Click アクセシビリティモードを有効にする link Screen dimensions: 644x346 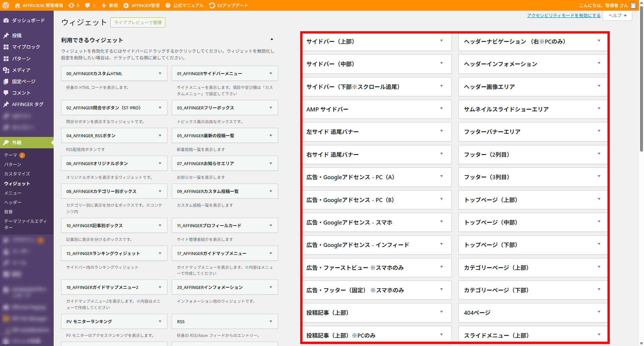click(564, 15)
